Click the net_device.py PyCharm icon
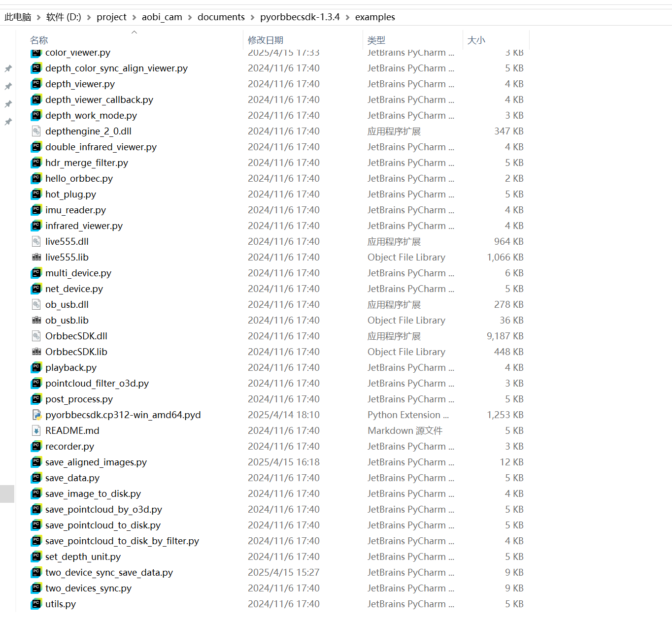The height and width of the screenshot is (620, 672). pos(36,289)
